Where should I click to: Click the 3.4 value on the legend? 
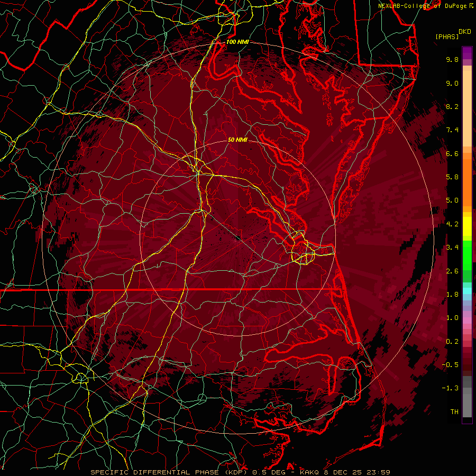point(452,248)
